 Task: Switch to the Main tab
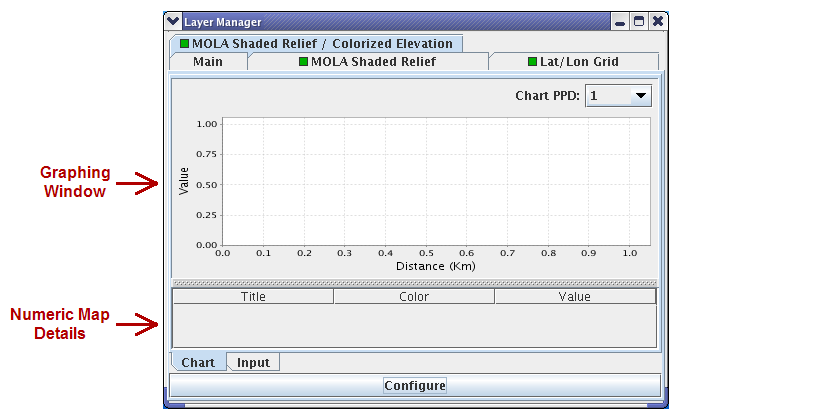click(208, 62)
